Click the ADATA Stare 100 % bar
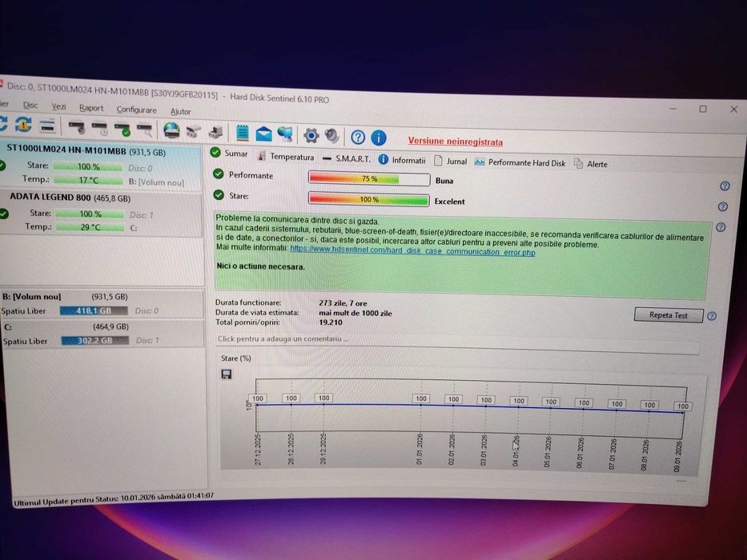Screen dimensions: 747x560 point(90,214)
